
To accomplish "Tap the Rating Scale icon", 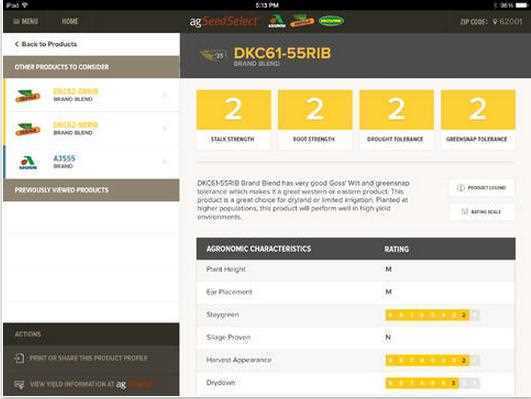I will [465, 212].
